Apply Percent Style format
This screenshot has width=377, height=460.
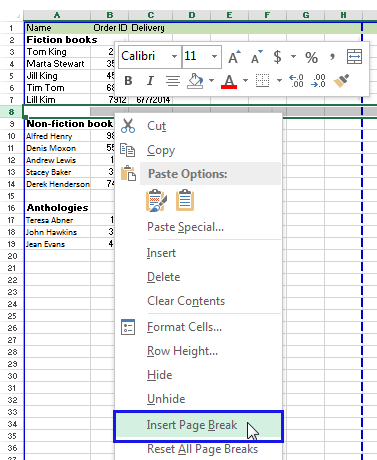coord(311,57)
